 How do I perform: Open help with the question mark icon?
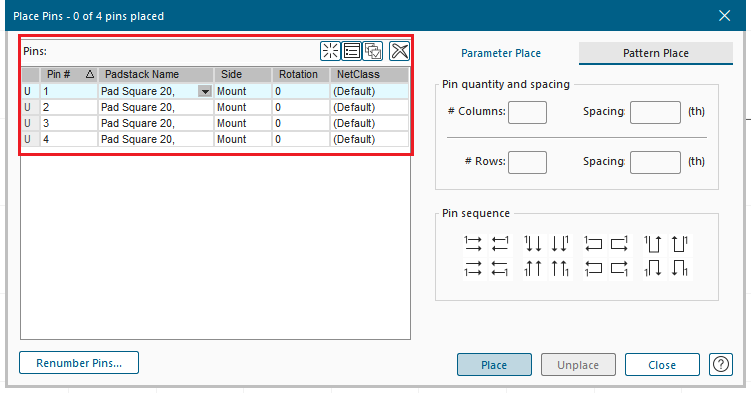(721, 364)
